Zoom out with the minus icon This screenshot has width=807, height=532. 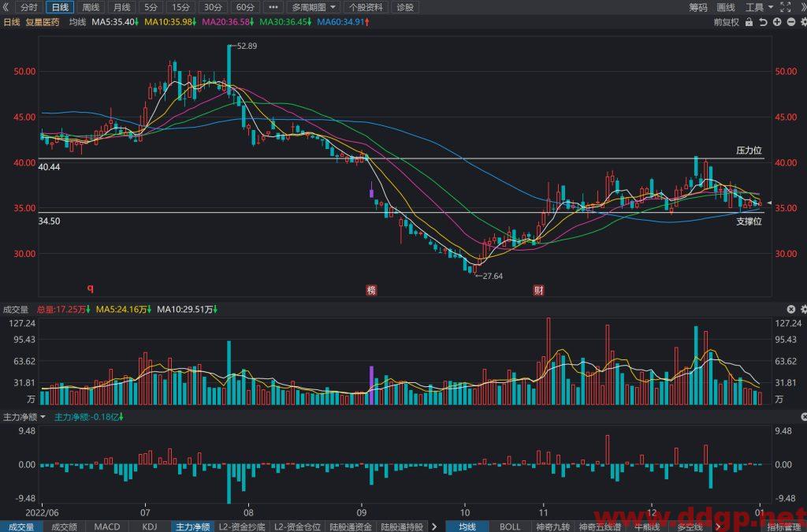pos(791,22)
